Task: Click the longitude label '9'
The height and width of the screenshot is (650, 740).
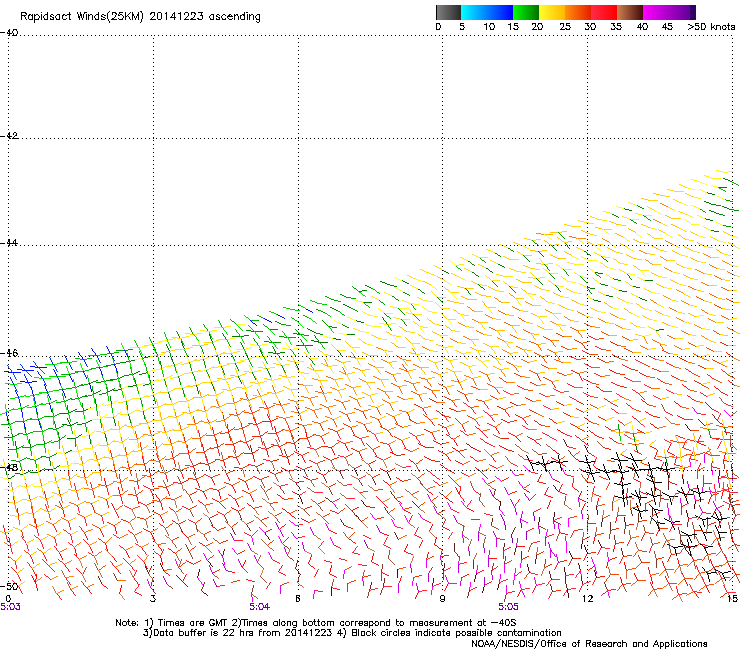Action: 442,598
